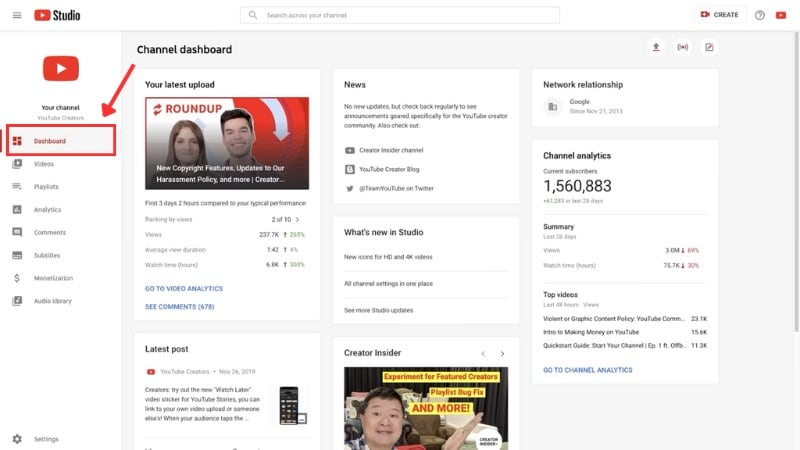The height and width of the screenshot is (450, 800).
Task: Open Monetization in the sidebar
Action: point(61,278)
